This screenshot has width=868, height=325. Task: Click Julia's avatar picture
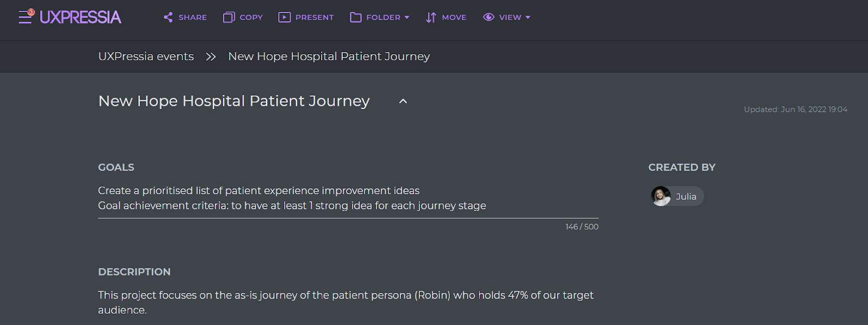point(661,196)
